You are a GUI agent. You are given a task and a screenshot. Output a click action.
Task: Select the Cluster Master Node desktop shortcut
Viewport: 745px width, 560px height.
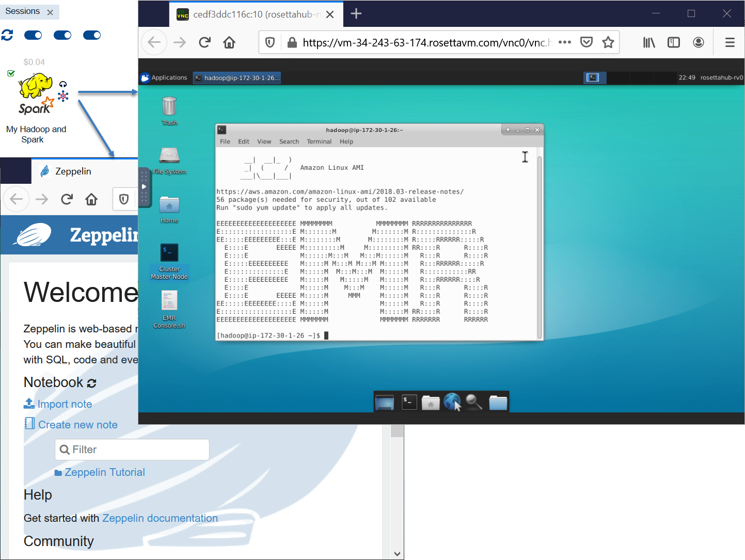coord(169,262)
